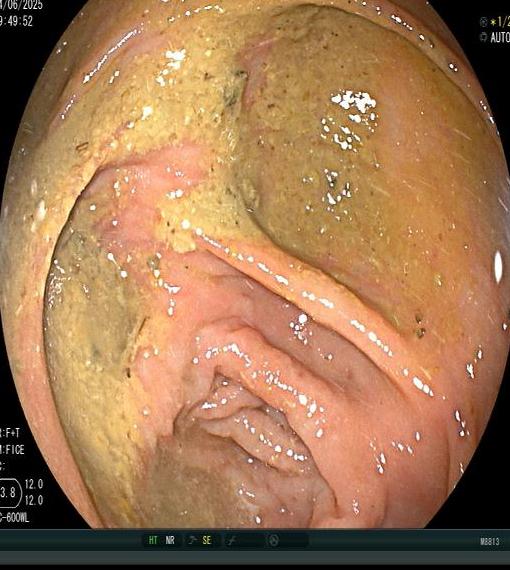Click the date stamp at top left

[21, 5]
